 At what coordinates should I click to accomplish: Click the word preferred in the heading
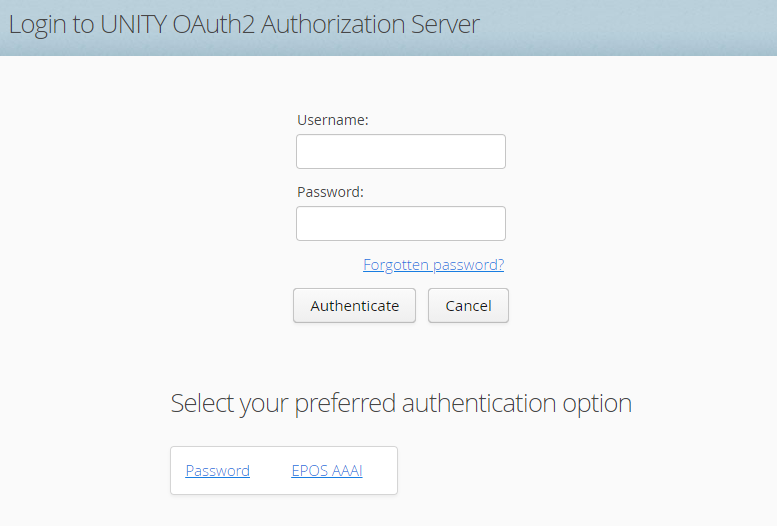pyautogui.click(x=345, y=404)
